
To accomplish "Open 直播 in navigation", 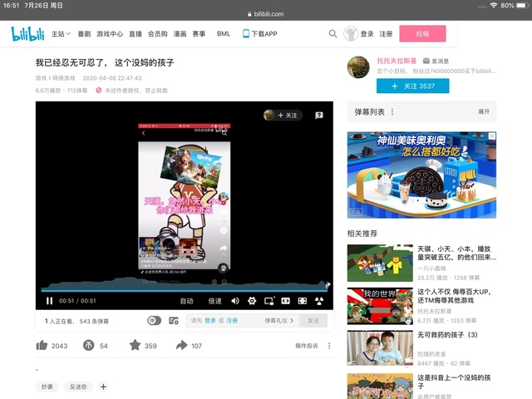I will point(135,33).
